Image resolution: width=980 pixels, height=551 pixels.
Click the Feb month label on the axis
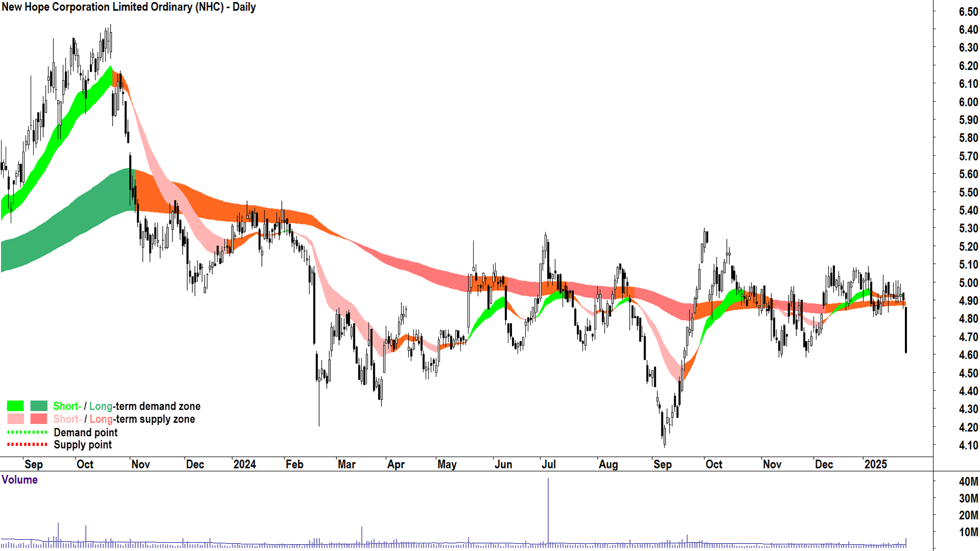[x=295, y=464]
